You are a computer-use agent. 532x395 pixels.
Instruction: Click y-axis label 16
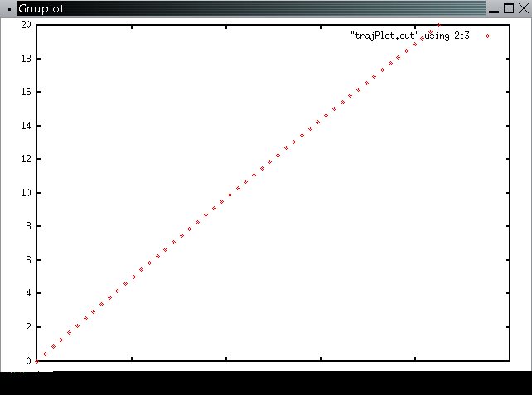[26, 92]
